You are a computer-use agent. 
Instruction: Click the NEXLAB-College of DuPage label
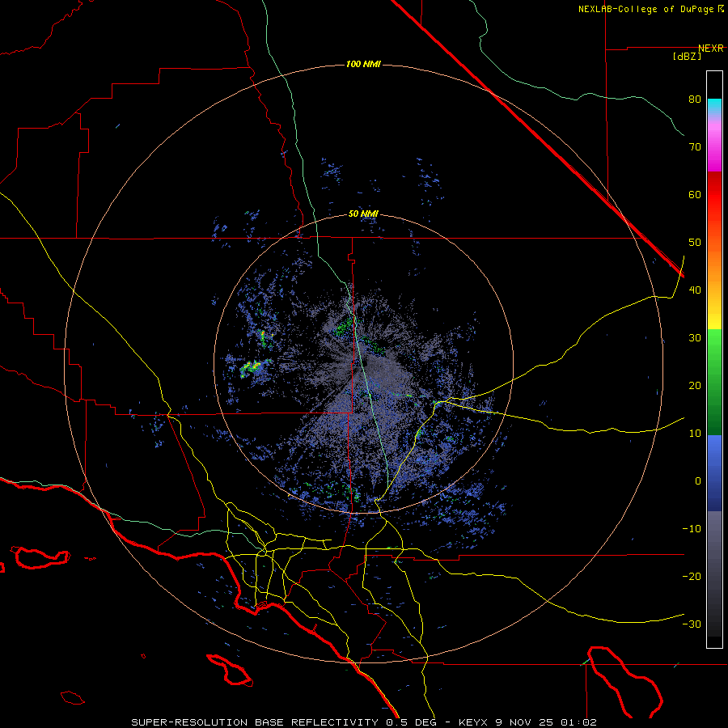(650, 9)
